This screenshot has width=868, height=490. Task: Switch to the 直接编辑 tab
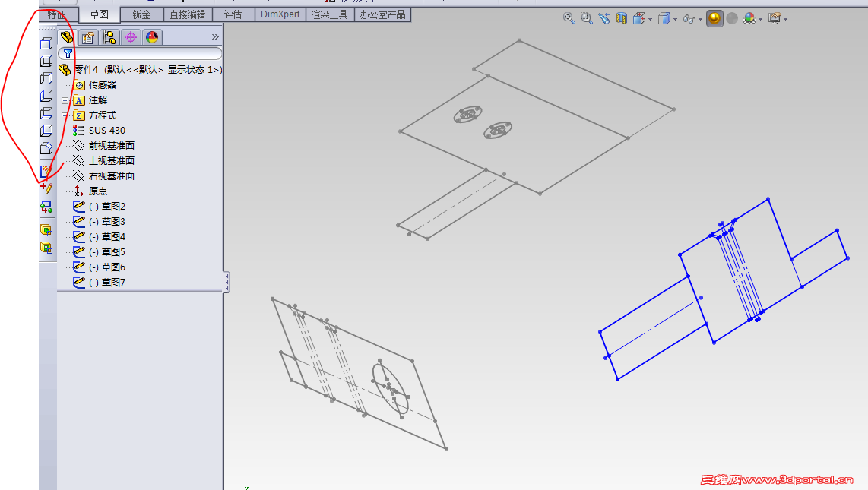pyautogui.click(x=188, y=14)
